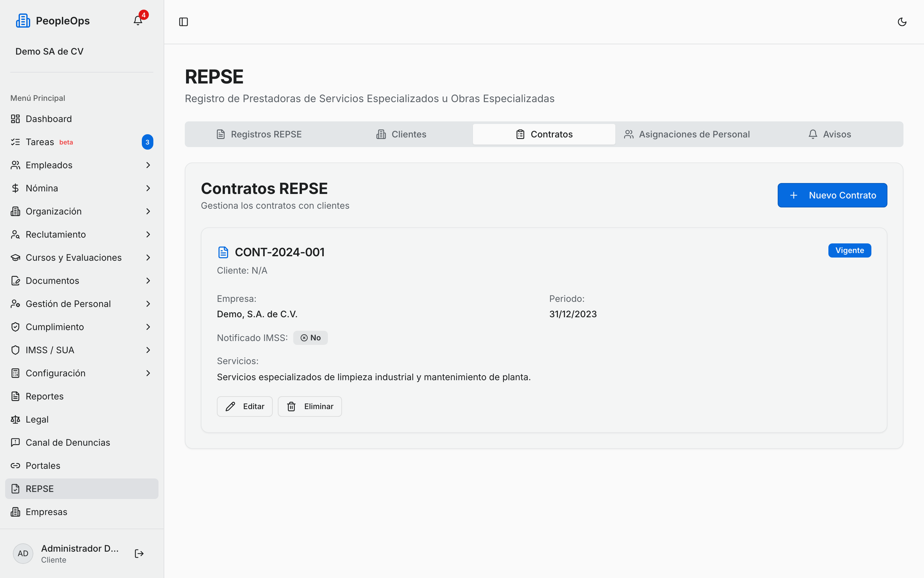Expand the Configuración submenu chevron
The image size is (924, 578).
point(148,373)
